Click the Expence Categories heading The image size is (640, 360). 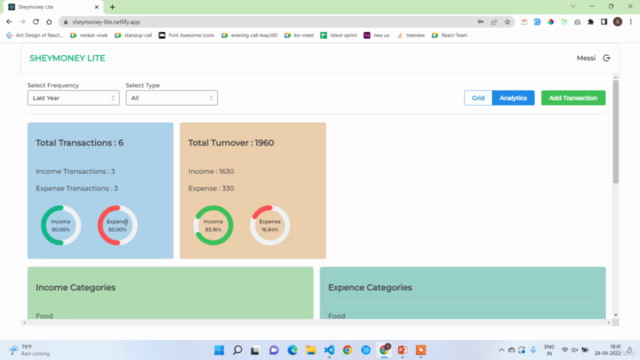pos(370,288)
